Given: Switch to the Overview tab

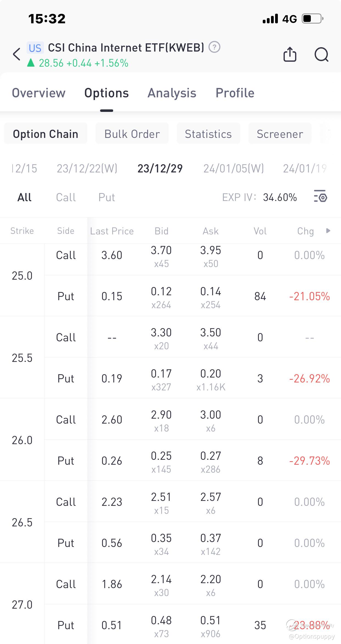Looking at the screenshot, I should (x=39, y=93).
